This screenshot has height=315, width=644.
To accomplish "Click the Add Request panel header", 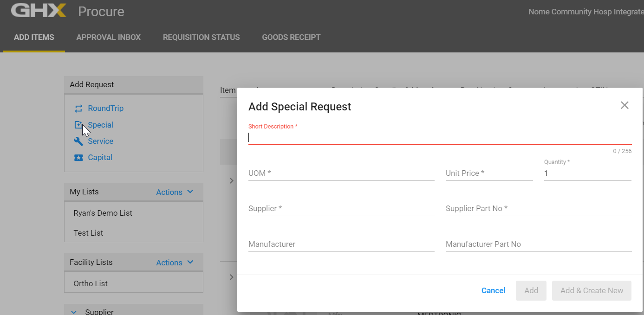I will 134,85.
